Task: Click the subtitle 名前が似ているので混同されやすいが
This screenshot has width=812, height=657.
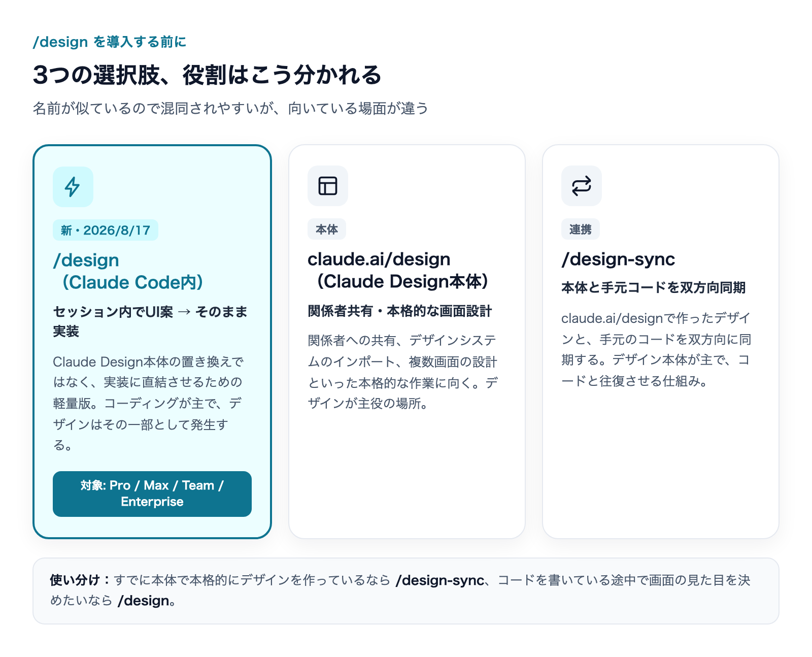Action: (x=230, y=108)
